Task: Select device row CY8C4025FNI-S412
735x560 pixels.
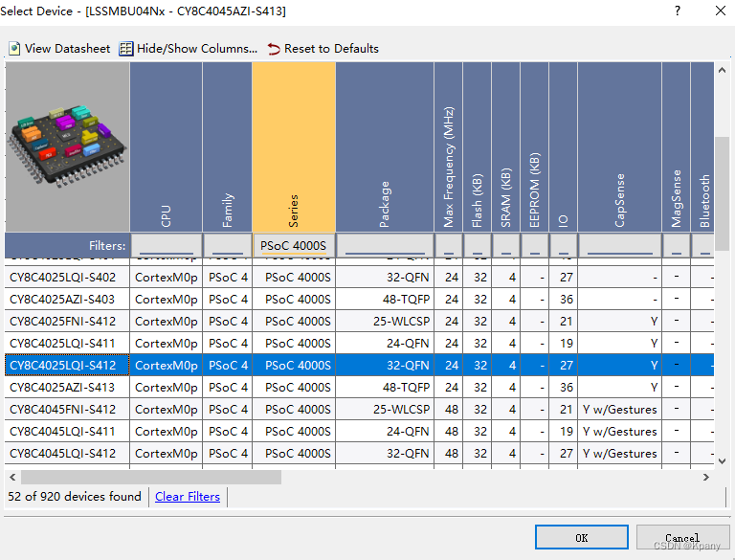Action: 360,322
